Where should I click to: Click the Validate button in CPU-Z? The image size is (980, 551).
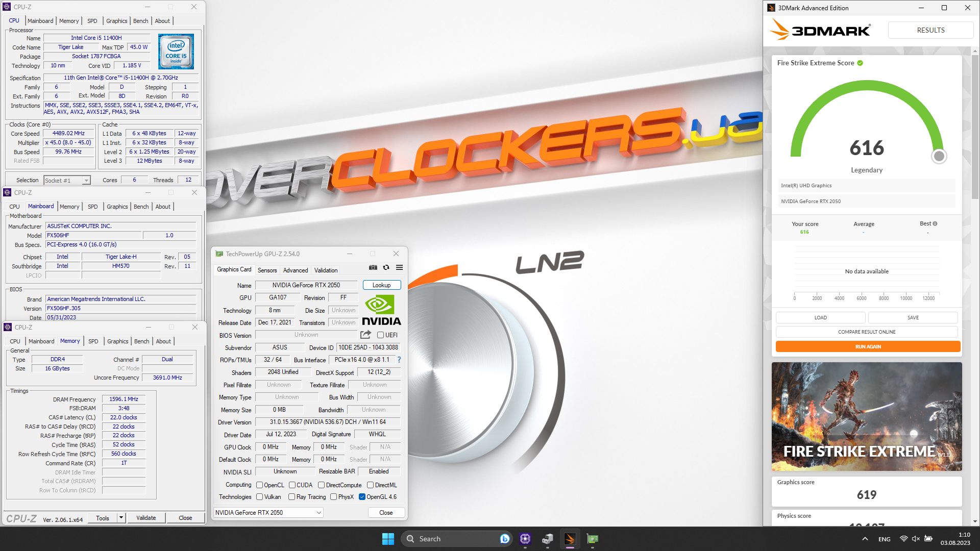146,518
